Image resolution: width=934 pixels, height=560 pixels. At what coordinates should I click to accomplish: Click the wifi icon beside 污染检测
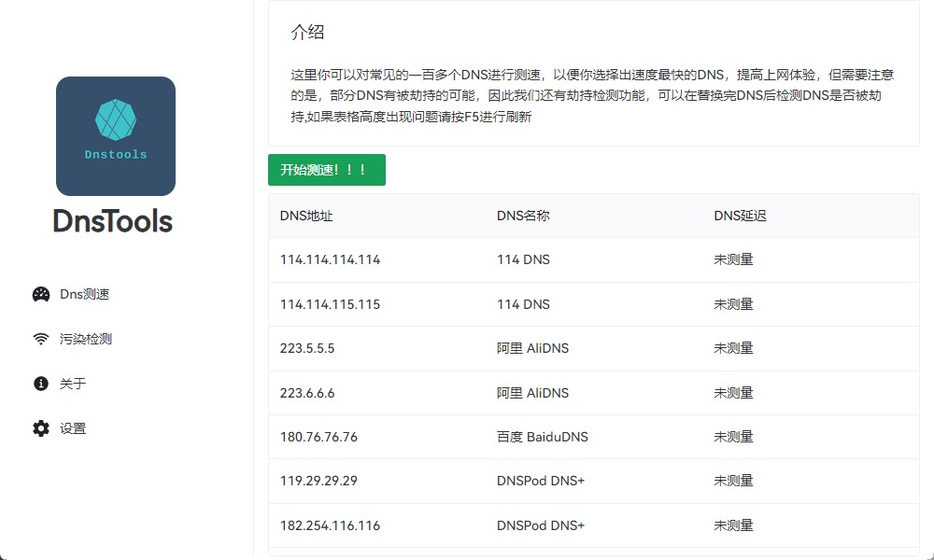[41, 339]
